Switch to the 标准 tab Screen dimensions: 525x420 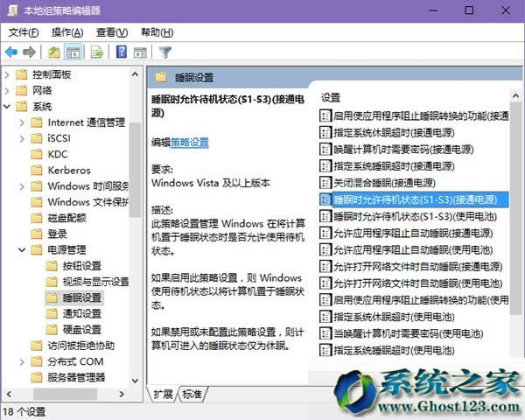pyautogui.click(x=192, y=395)
